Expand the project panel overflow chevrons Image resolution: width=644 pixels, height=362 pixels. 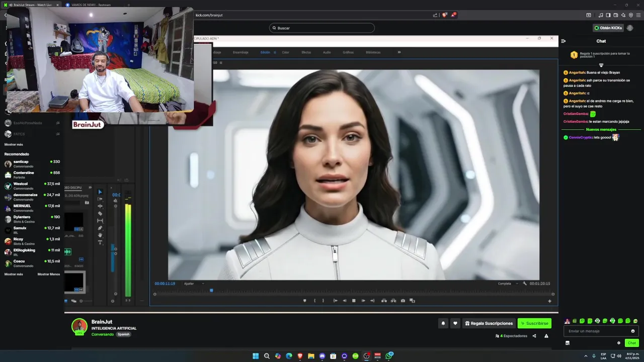coord(90,188)
